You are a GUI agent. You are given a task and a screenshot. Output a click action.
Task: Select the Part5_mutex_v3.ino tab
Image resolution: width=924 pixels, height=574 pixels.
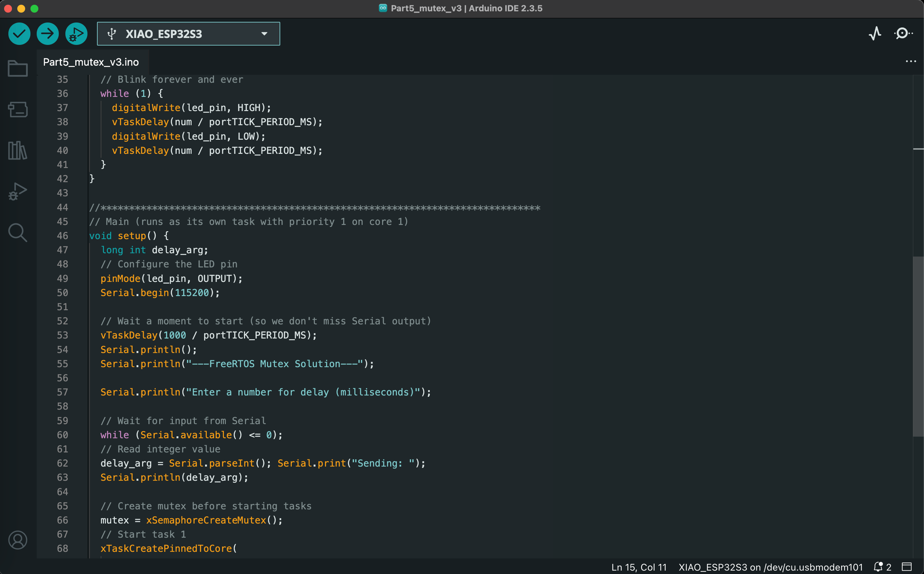coord(91,62)
